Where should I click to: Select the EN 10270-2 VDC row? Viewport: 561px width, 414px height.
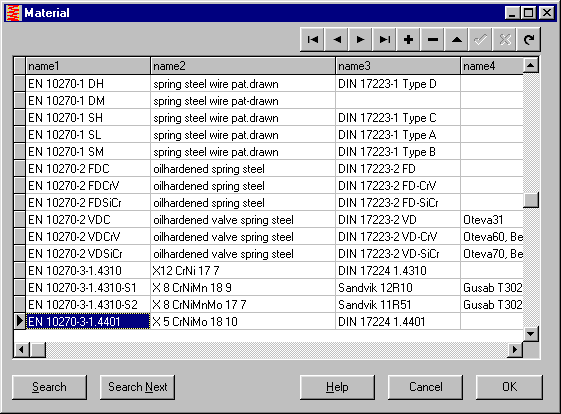(x=269, y=219)
